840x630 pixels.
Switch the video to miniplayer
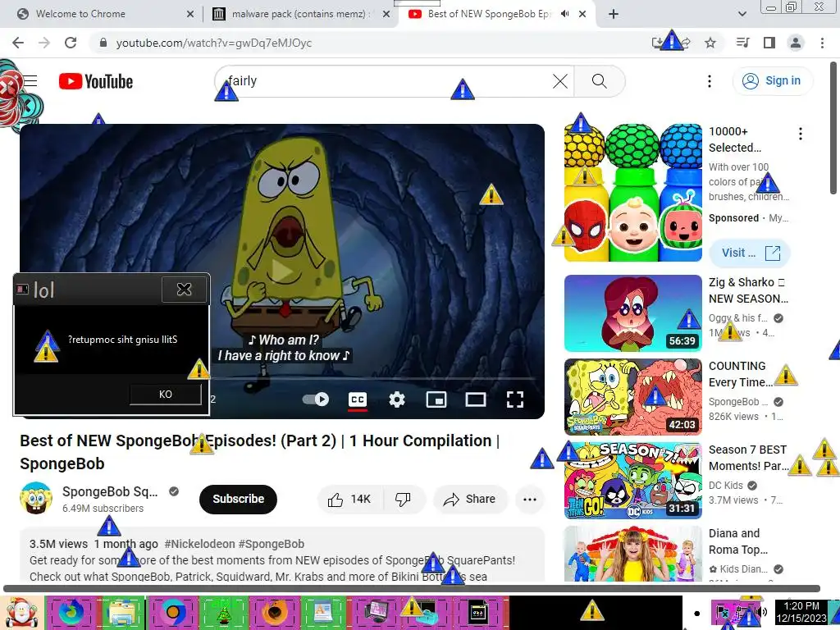click(436, 399)
